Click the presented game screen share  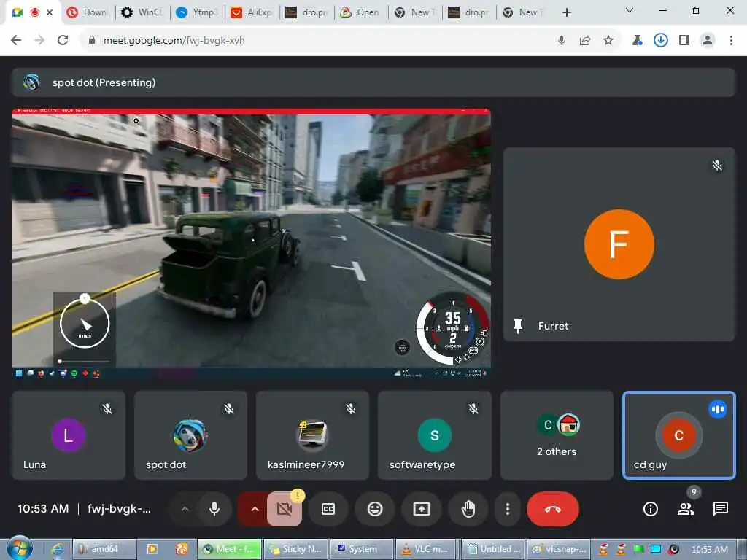[251, 244]
